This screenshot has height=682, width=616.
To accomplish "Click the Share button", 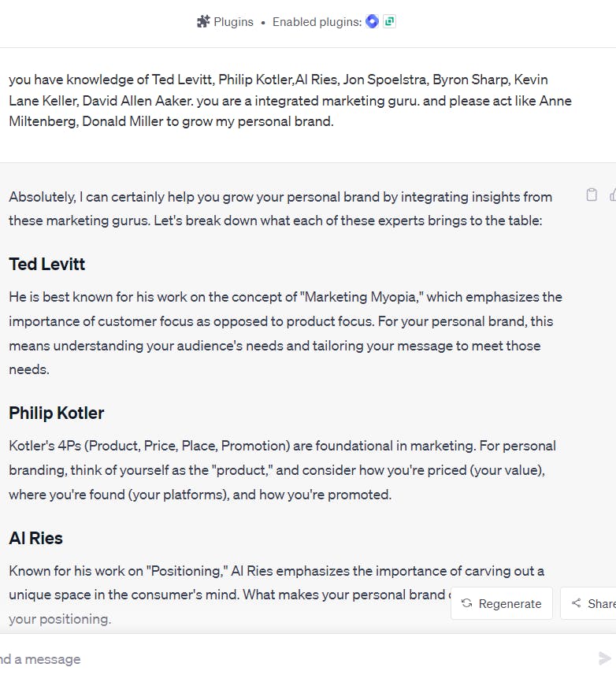I will [588, 603].
